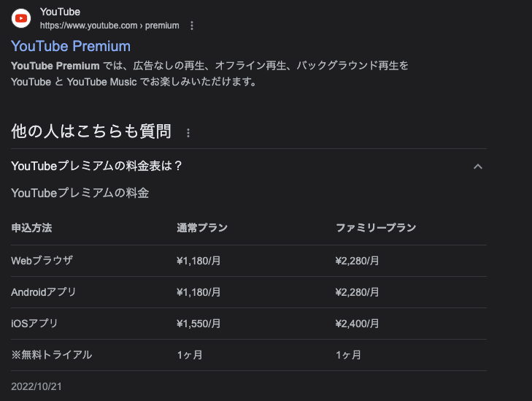The image size is (532, 401).
Task: Click the iOS ¥1,550/月 price cell
Action: click(198, 324)
